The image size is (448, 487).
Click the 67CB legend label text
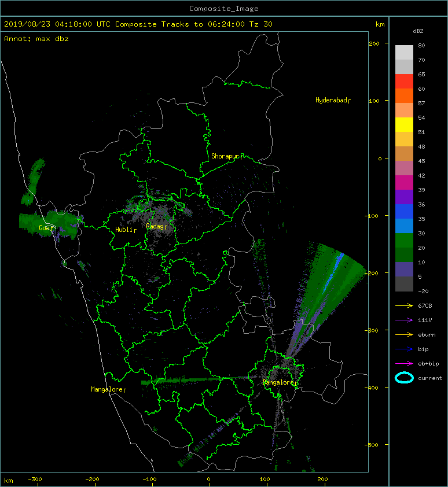tap(425, 305)
